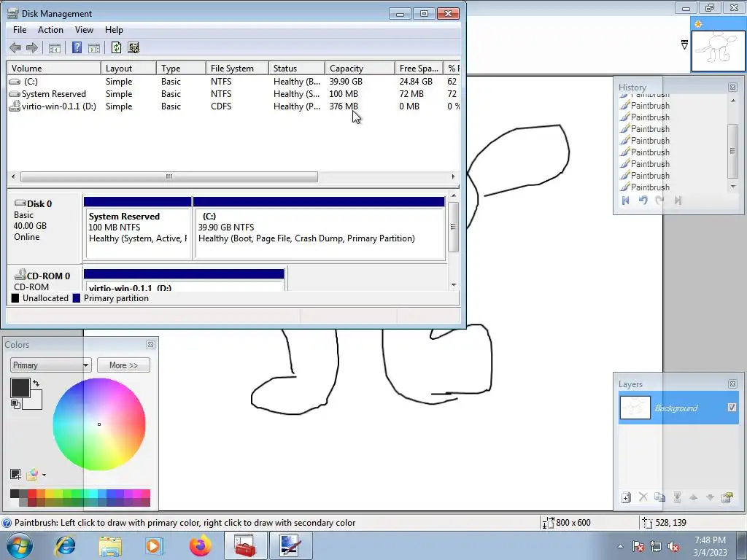The height and width of the screenshot is (560, 747).
Task: Click the green Refresh toolbar icon
Action: pyautogui.click(x=116, y=47)
